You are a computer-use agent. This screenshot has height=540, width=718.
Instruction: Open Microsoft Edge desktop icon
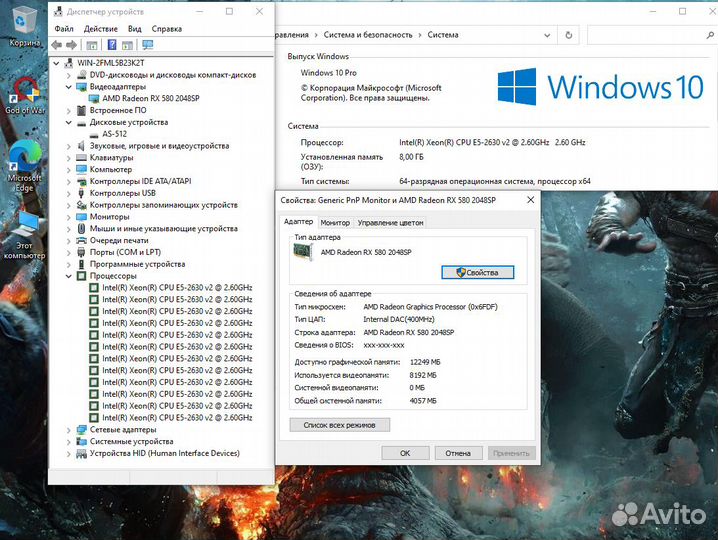[25, 167]
